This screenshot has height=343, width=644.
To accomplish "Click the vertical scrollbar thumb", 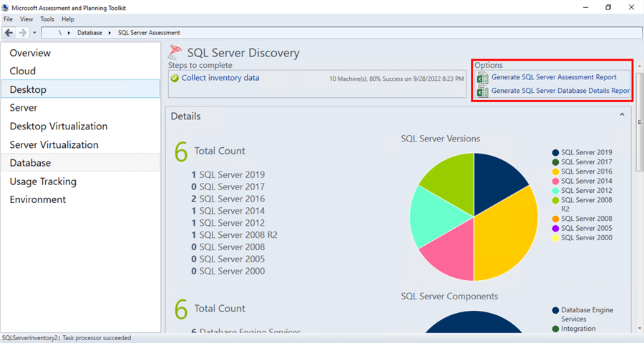I will [x=640, y=122].
